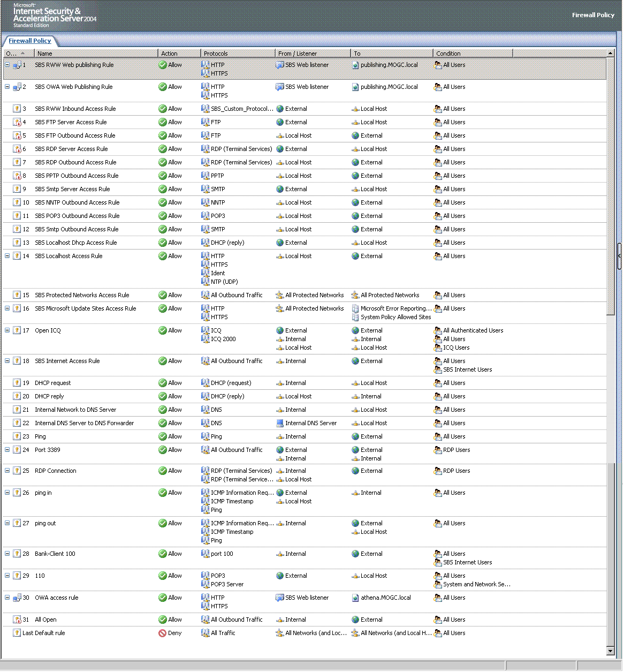Click the Internal DNS Server icon in rule 22
Screen dimensions: 624x672
coord(279,423)
